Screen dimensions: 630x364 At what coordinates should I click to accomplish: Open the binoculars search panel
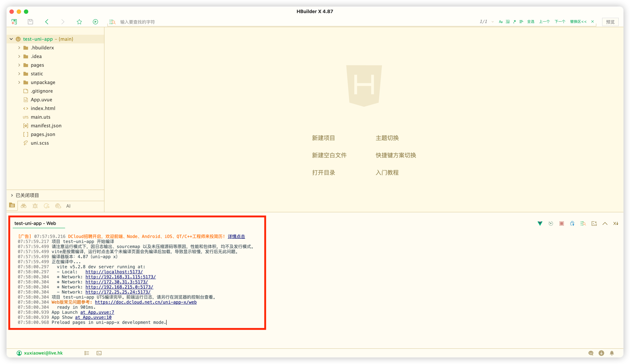[23, 206]
